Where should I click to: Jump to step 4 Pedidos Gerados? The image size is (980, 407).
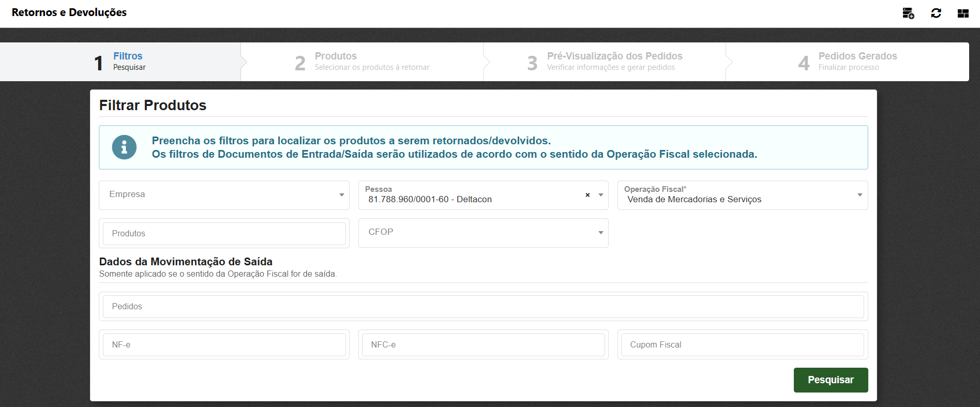tap(848, 62)
